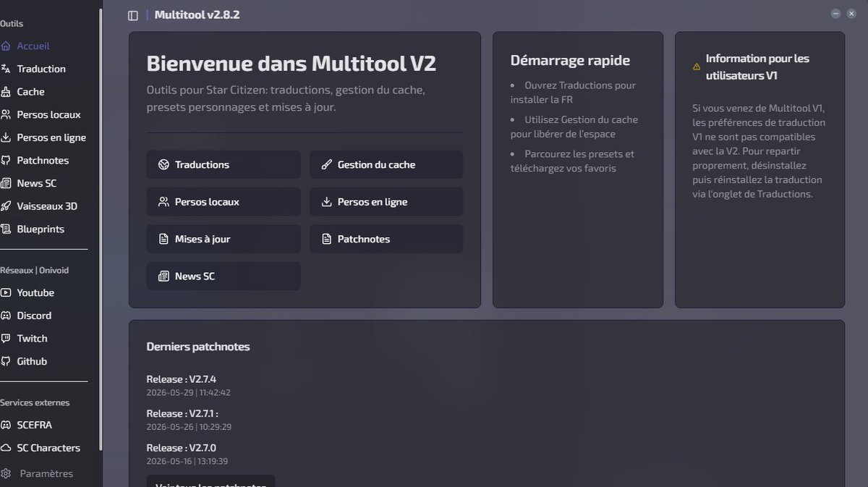Click the Cache brush icon in sidebar
The height and width of the screenshot is (487, 868).
tap(6, 92)
